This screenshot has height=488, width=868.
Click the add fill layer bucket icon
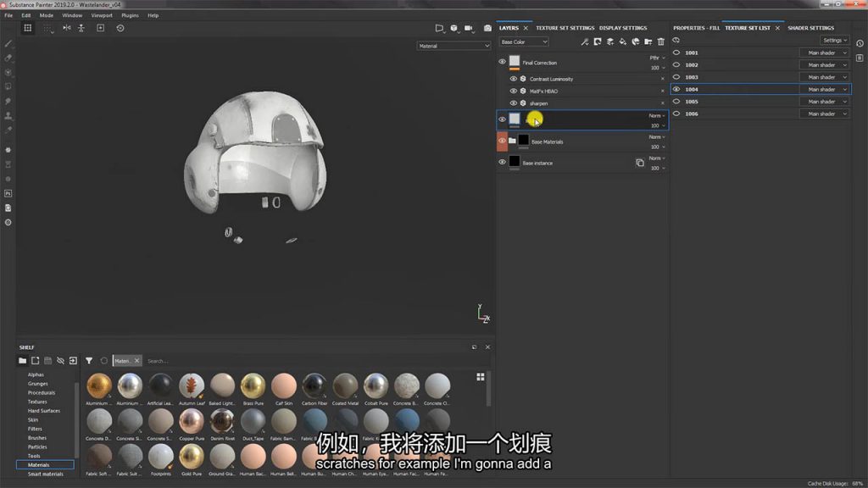pos(623,42)
